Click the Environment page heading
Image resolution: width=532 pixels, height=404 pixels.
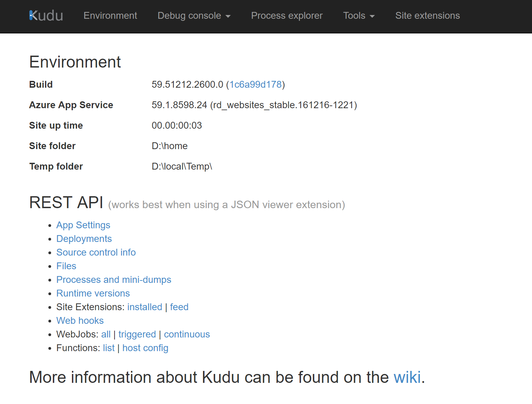tap(75, 62)
